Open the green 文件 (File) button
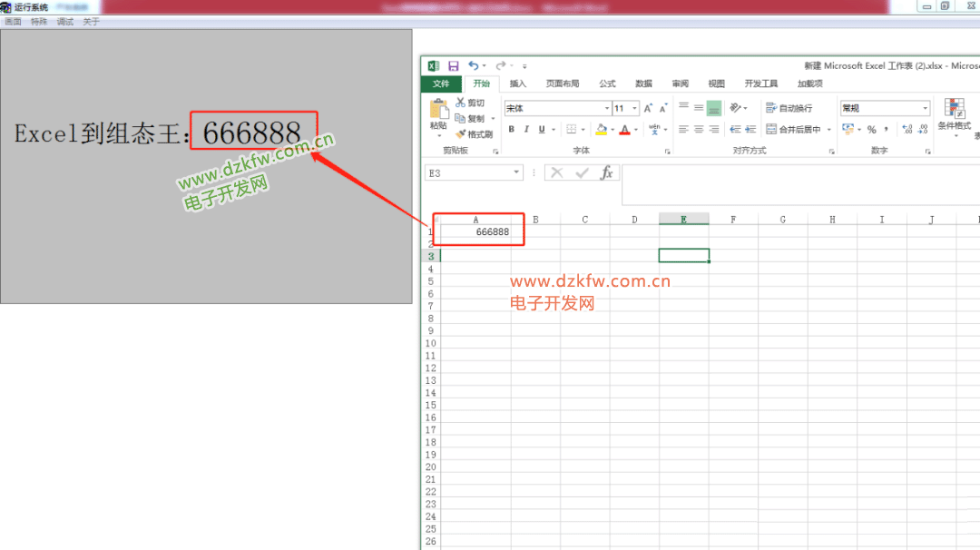 pyautogui.click(x=441, y=83)
